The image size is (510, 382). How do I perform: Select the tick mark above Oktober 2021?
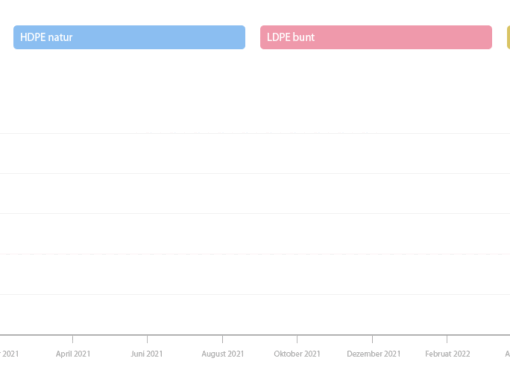(x=297, y=339)
